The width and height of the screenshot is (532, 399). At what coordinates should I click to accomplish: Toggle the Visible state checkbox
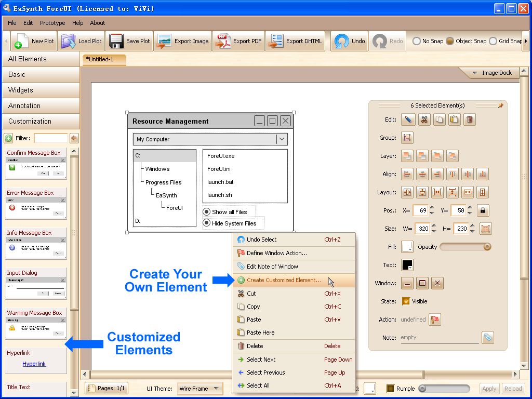(x=406, y=301)
